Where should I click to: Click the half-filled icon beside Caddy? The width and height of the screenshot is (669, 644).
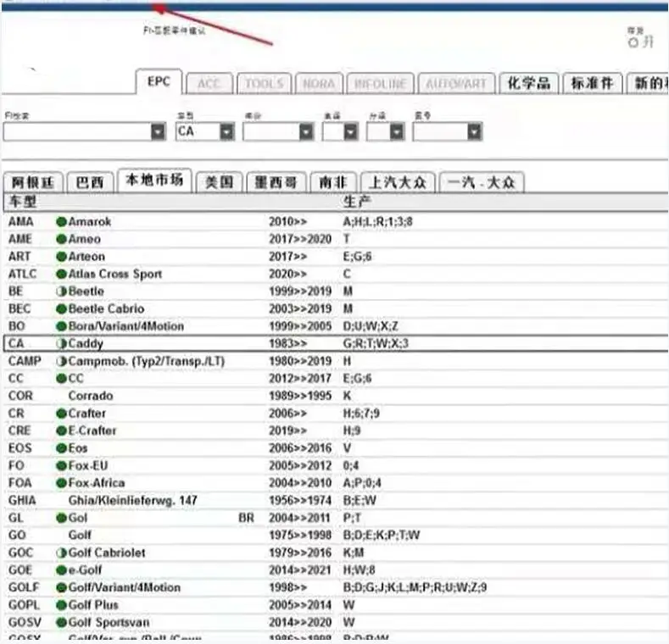pos(61,344)
